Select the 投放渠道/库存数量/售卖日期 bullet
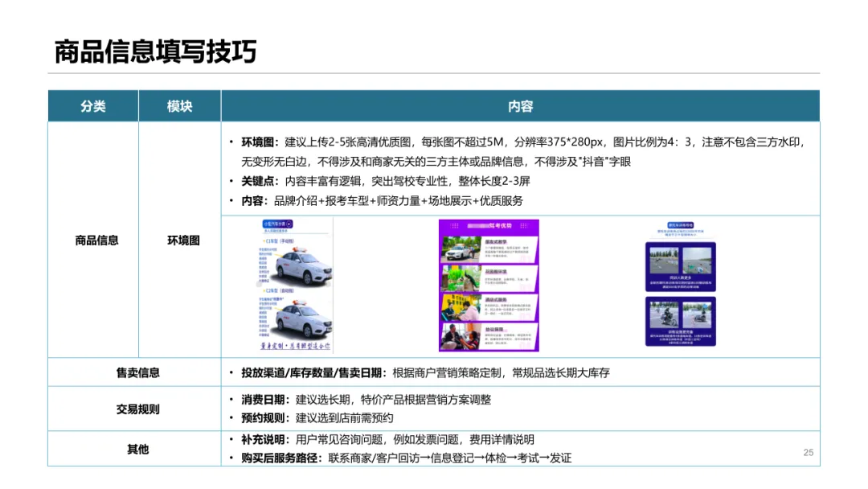This screenshot has width=868, height=489. pos(420,372)
